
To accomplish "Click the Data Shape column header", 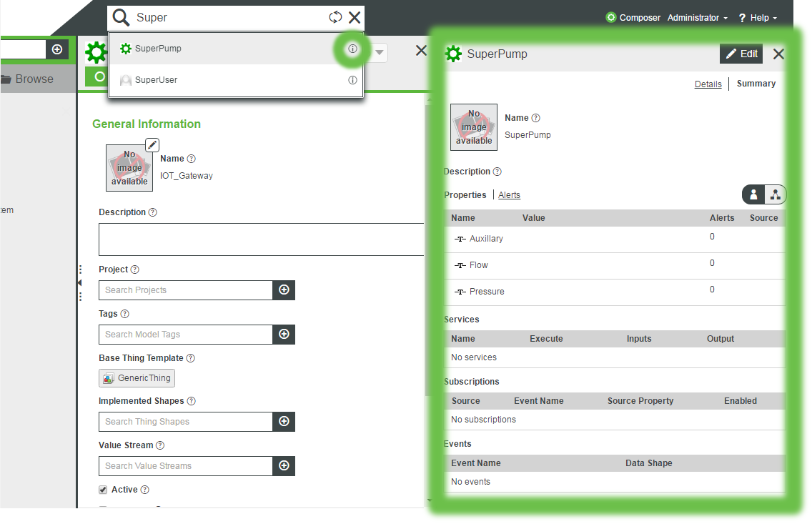I will [649, 463].
